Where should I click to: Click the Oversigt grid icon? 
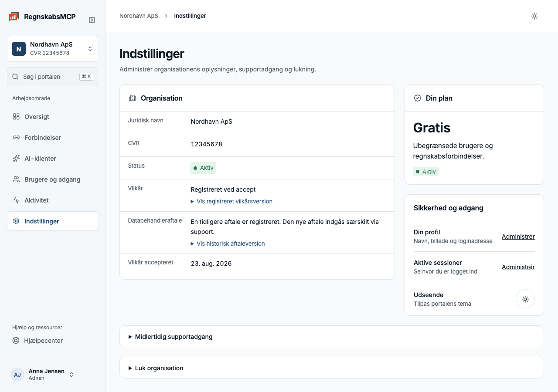tap(16, 117)
